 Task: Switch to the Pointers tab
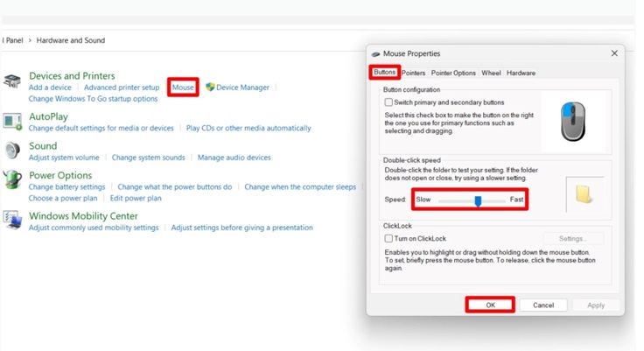[x=413, y=74]
